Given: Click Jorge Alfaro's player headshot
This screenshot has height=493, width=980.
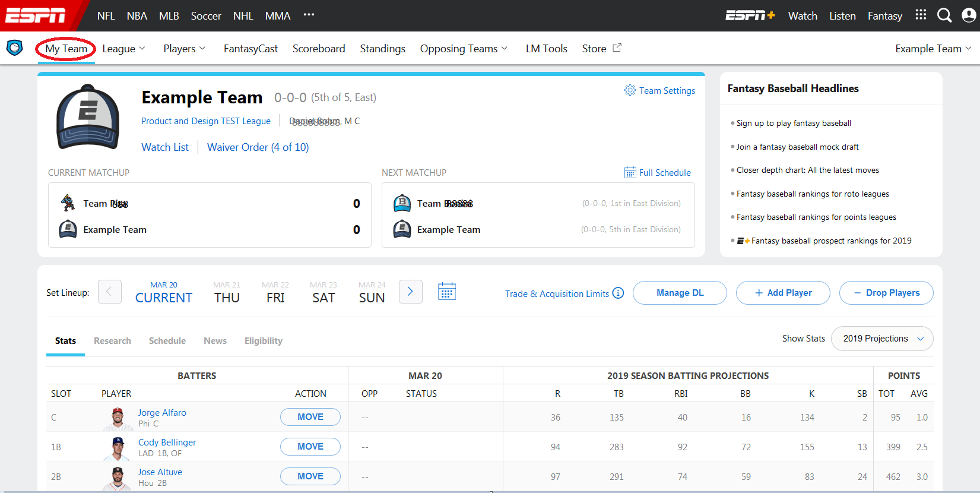Looking at the screenshot, I should tap(118, 418).
